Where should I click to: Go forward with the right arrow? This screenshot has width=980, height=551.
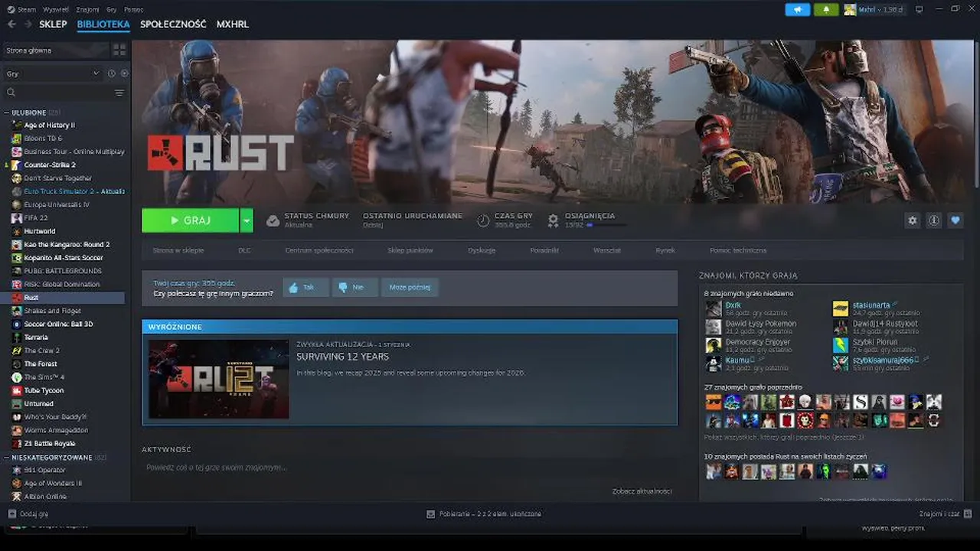coord(28,24)
